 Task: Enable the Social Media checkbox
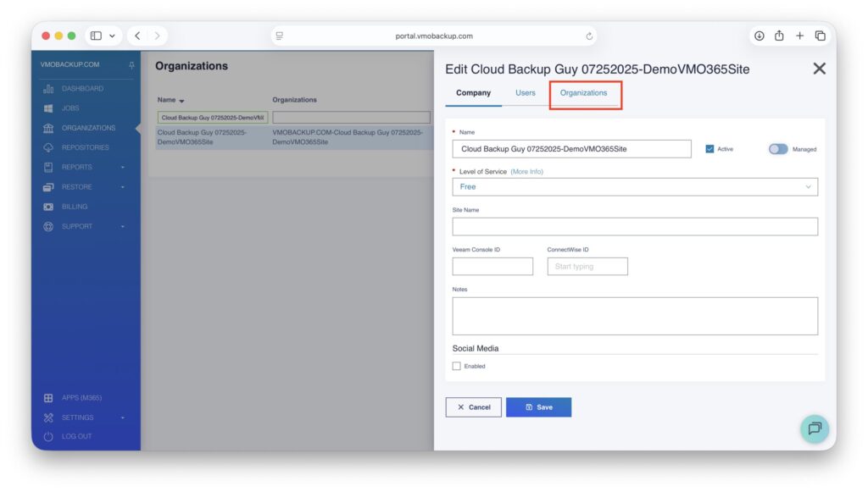457,366
